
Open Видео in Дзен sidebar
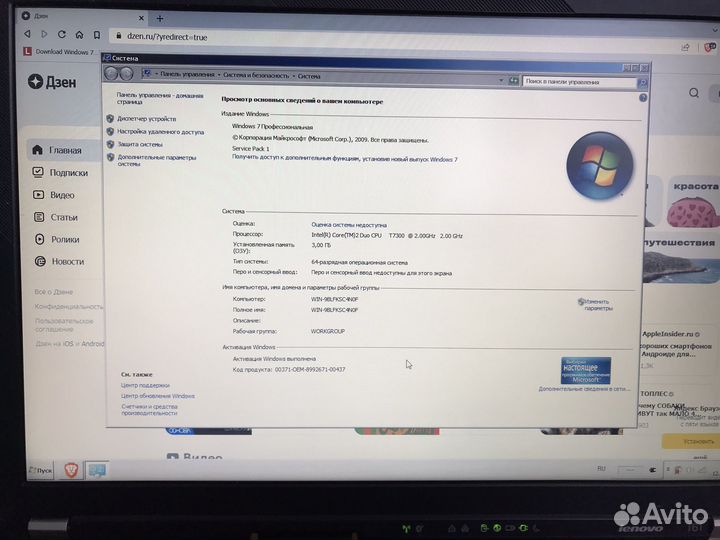click(x=53, y=195)
